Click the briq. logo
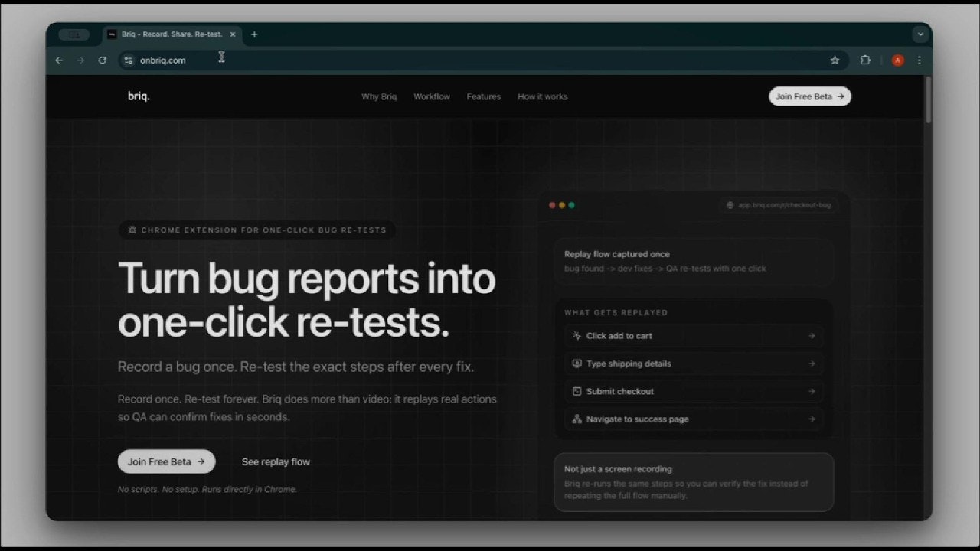 click(x=139, y=96)
